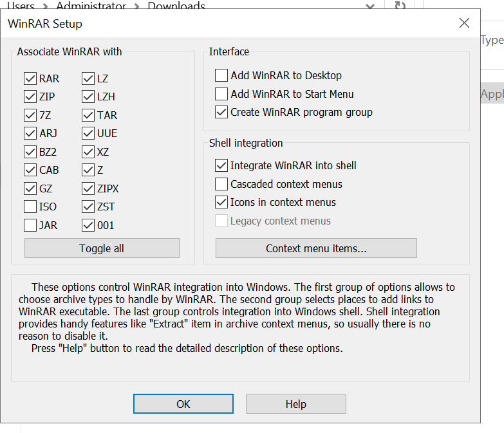This screenshot has height=433, width=504.
Task: Untick the TAR checkbox
Action: (x=88, y=115)
